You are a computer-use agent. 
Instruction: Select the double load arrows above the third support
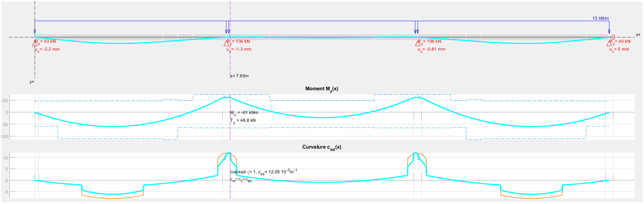[x=417, y=28]
